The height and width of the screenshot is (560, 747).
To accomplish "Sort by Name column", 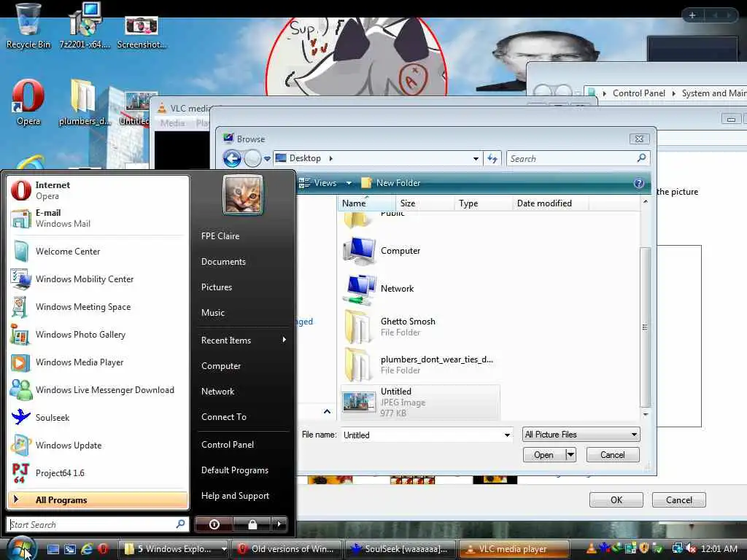I will (366, 203).
